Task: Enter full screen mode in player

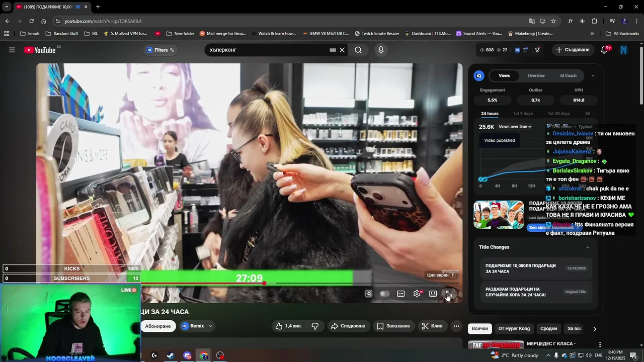Action: coord(448,294)
